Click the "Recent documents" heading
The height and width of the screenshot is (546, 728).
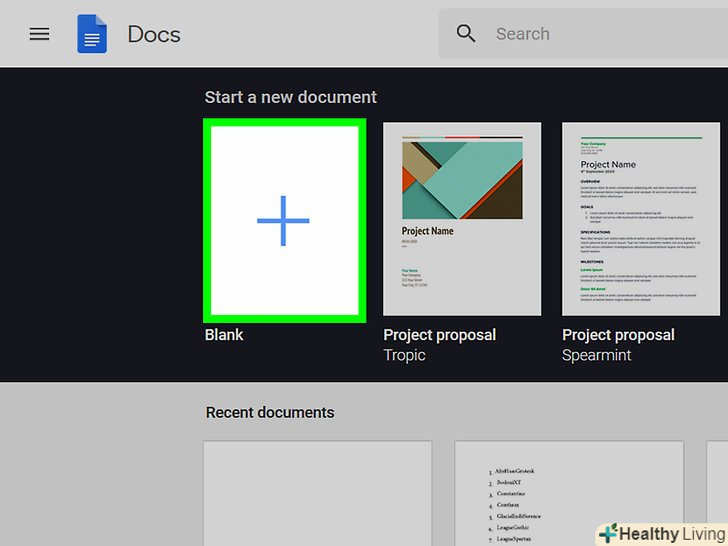pos(270,412)
